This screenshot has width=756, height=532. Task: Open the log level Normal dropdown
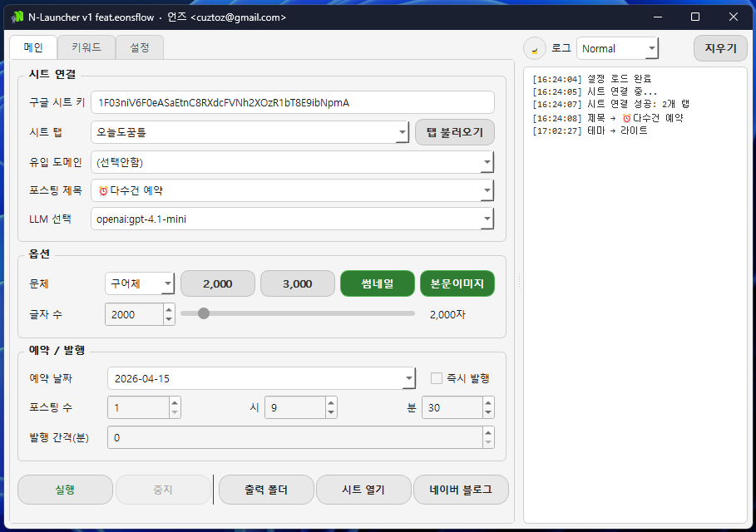[x=617, y=49]
